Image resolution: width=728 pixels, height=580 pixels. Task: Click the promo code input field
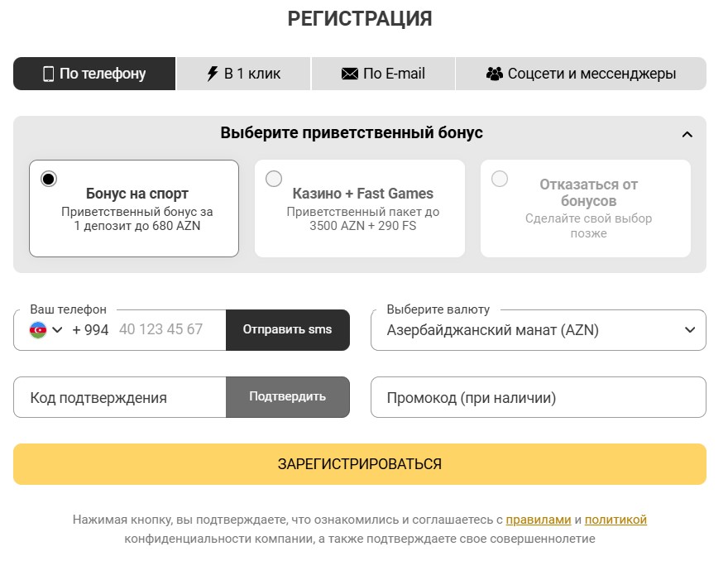538,397
